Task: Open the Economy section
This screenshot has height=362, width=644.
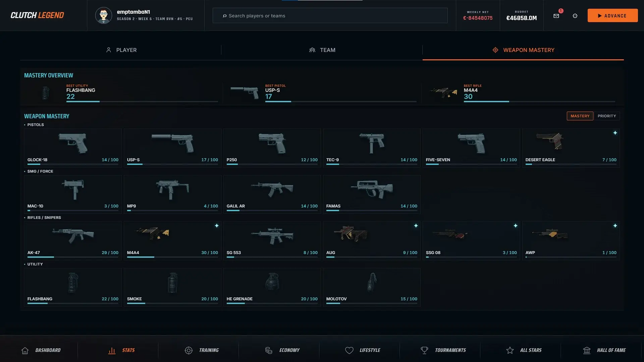Action: tap(282, 350)
